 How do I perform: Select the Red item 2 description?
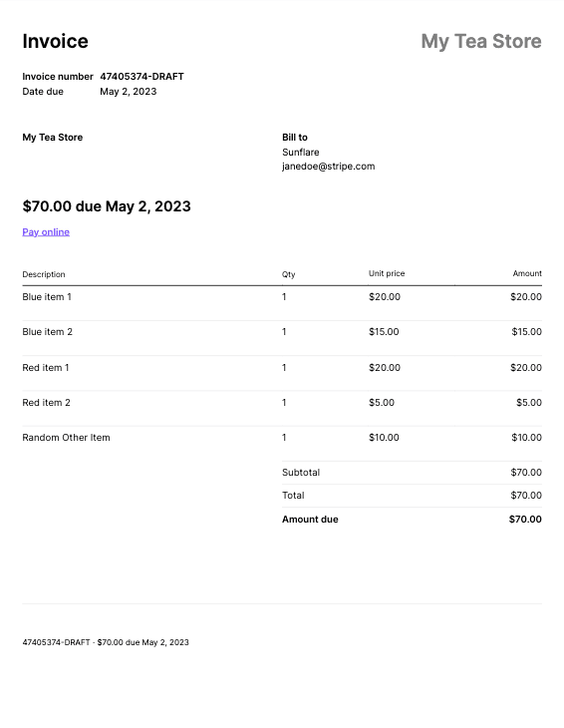(x=47, y=403)
